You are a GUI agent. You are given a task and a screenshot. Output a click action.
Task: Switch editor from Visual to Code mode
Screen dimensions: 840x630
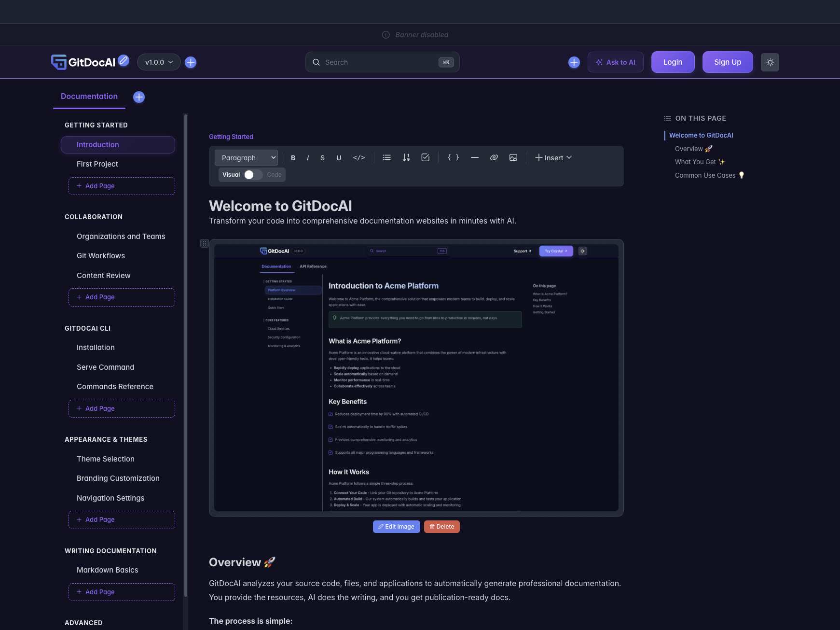(x=253, y=175)
